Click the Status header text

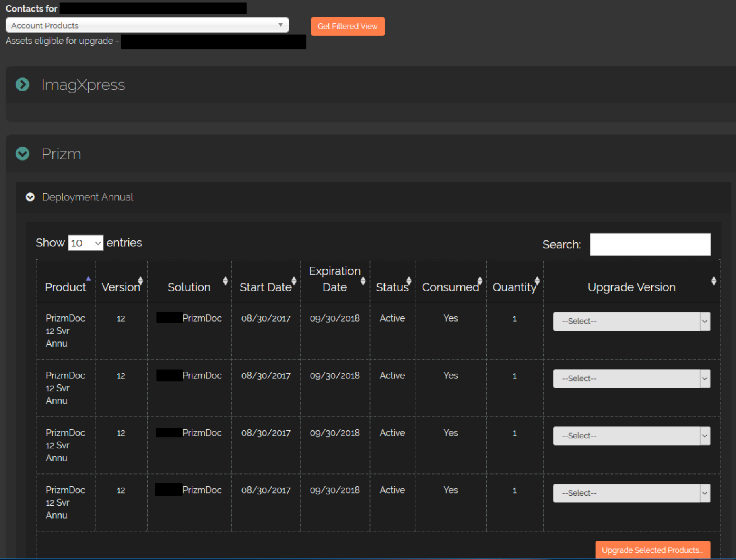(x=392, y=287)
